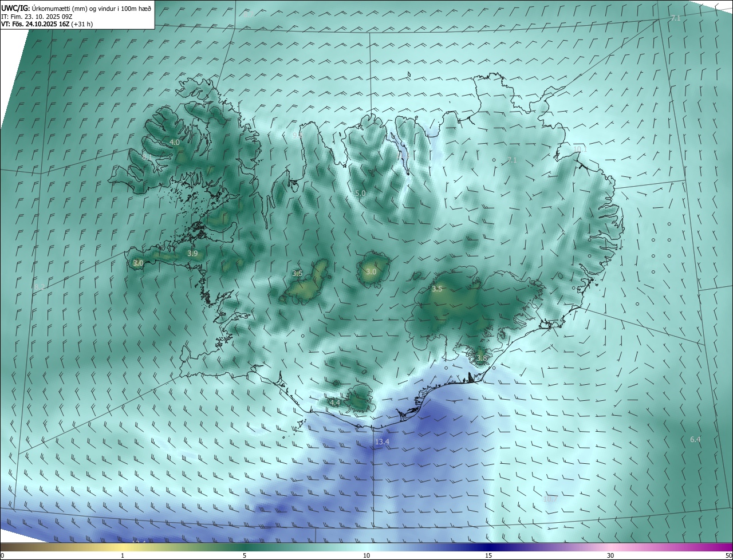Click the 8.1 value label
This screenshot has height=560, width=733.
coord(147,156)
